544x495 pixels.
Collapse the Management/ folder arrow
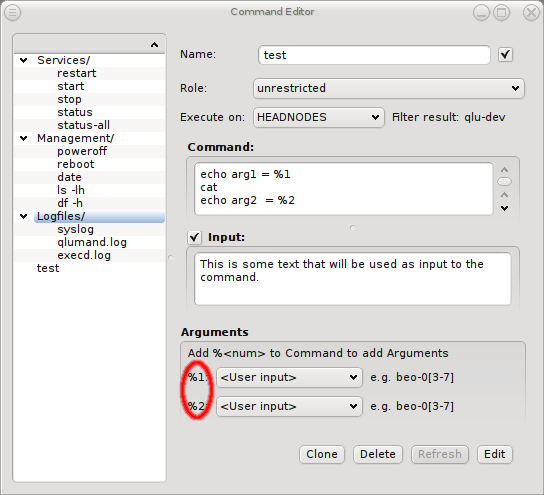(24, 138)
